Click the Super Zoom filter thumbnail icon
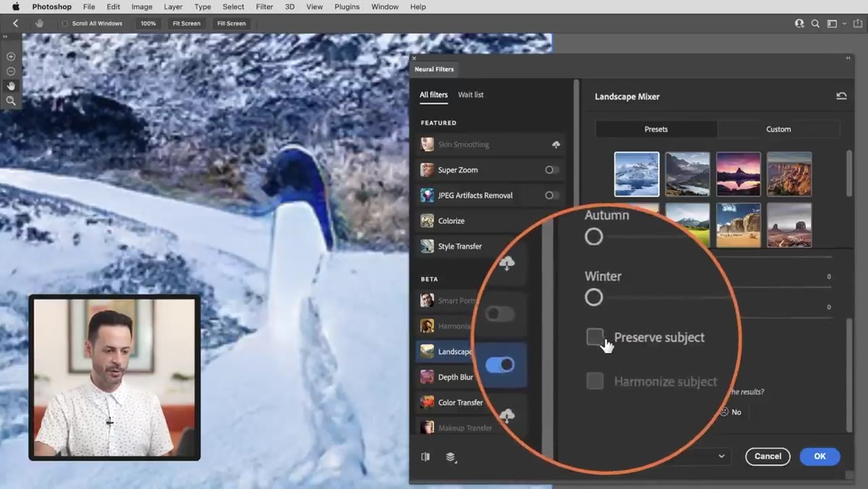868x489 pixels. tap(427, 170)
